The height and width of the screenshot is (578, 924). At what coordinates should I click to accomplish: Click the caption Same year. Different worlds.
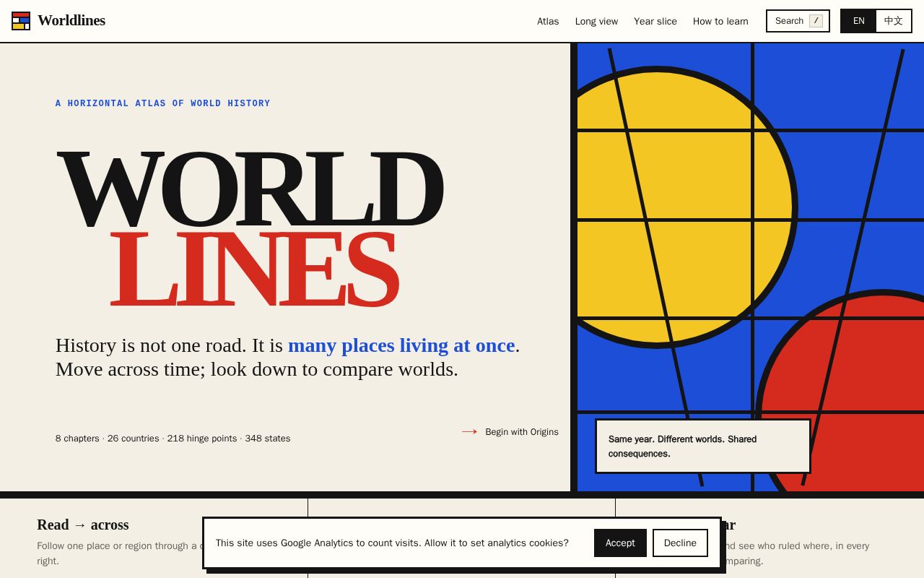point(703,447)
